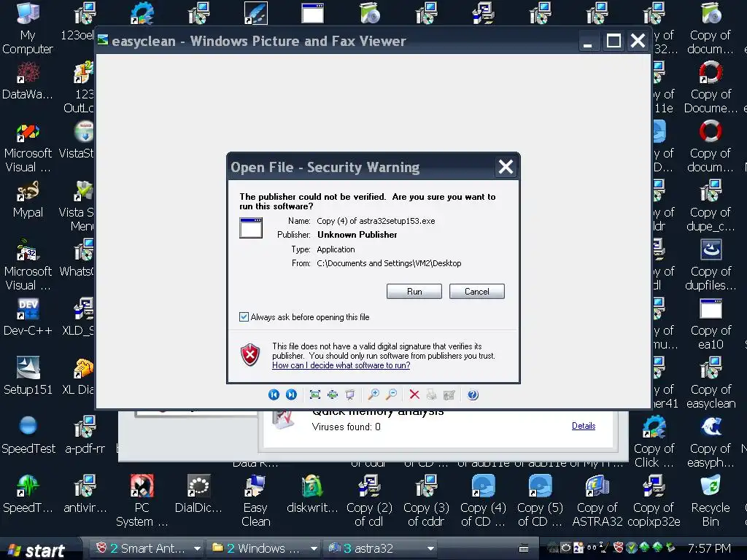
Task: Maximize the Picture and Fax Viewer window
Action: click(x=614, y=41)
